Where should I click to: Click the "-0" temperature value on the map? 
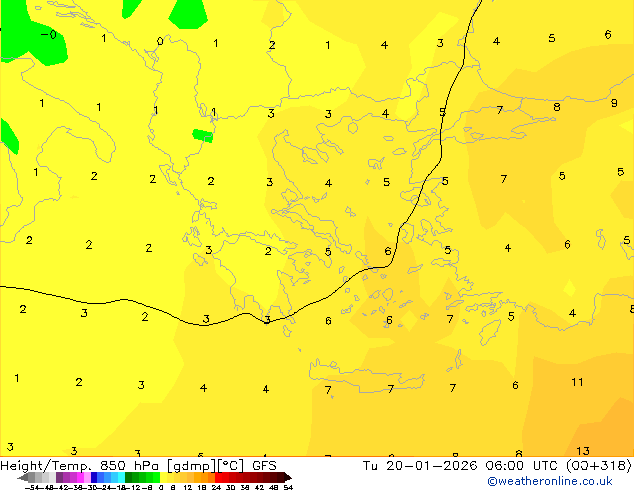click(49, 35)
